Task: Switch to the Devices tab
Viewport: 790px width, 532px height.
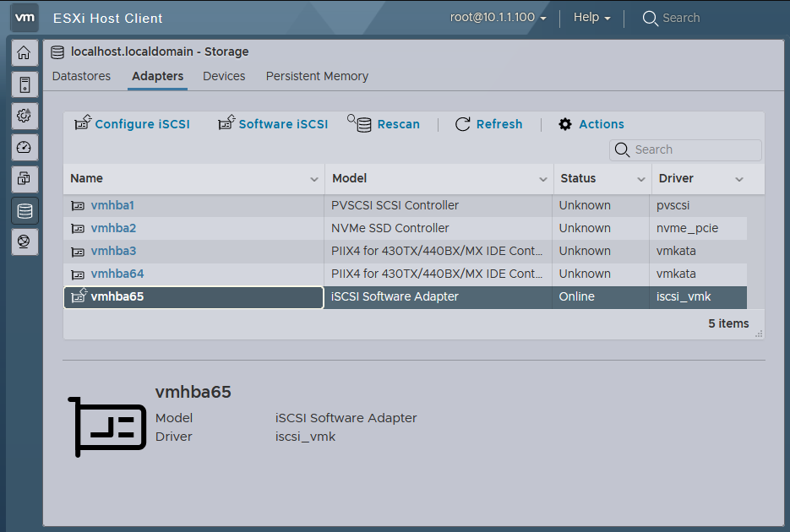Action: (x=224, y=76)
